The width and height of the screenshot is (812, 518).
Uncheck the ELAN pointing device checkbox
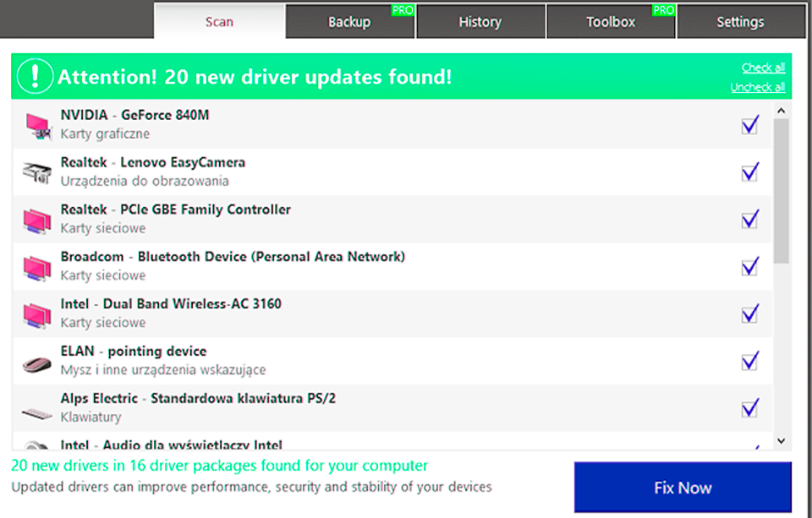(x=750, y=361)
